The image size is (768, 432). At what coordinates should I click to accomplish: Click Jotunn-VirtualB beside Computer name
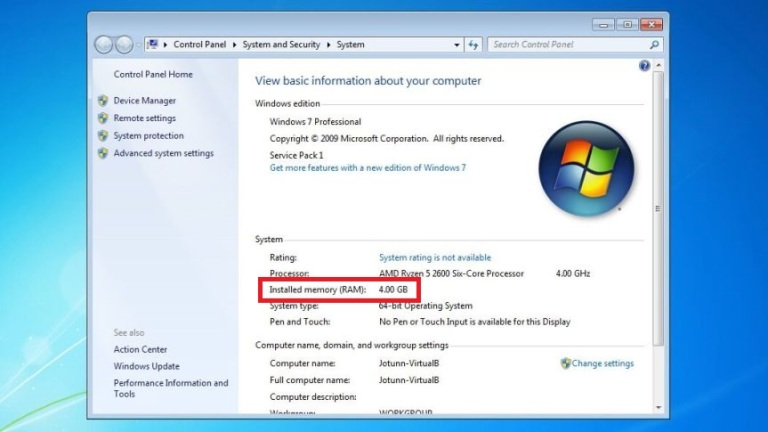(408, 363)
